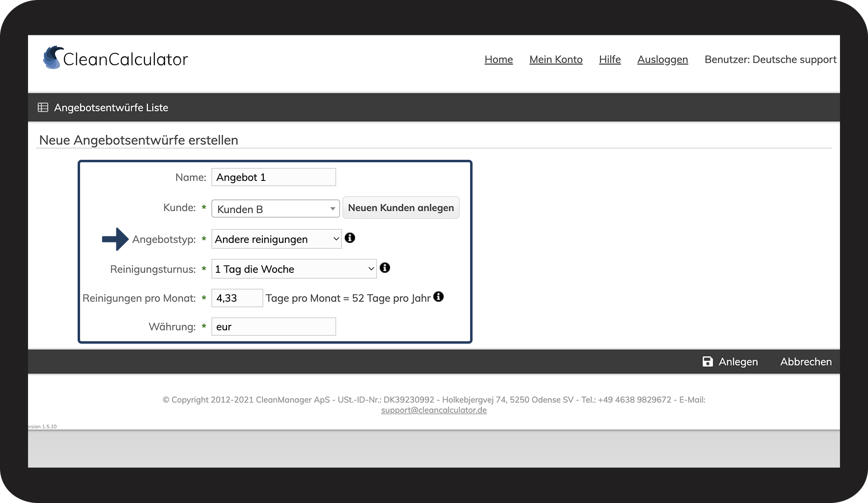Open Mein Konto page
Viewport: 868px width, 503px height.
point(556,59)
